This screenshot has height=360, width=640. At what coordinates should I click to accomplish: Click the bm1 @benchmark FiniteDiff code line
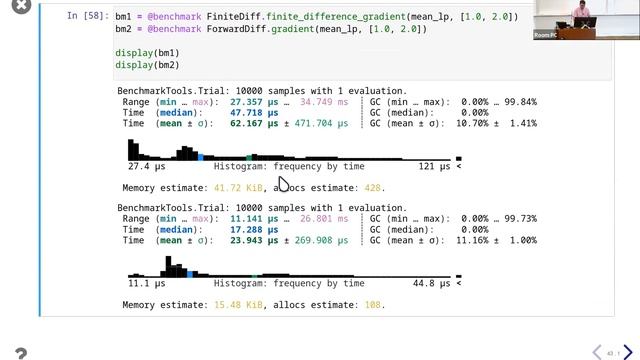click(316, 17)
